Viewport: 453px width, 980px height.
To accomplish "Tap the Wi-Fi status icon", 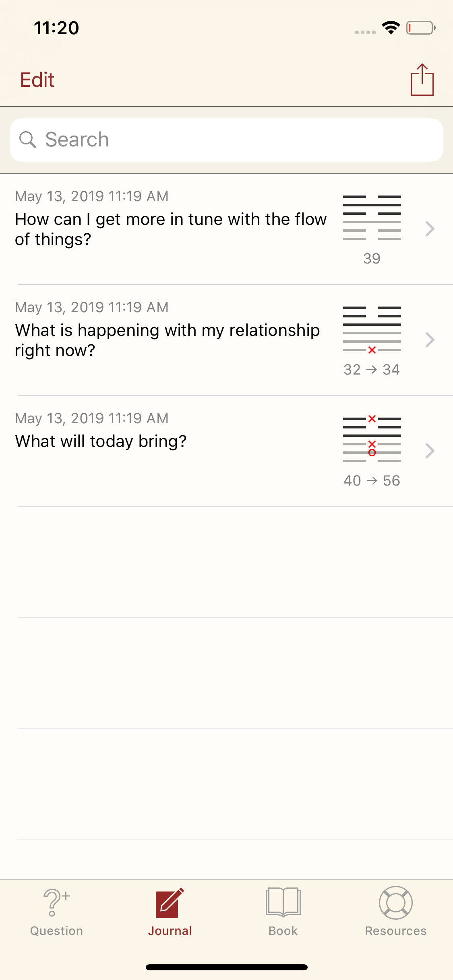I will point(391,27).
